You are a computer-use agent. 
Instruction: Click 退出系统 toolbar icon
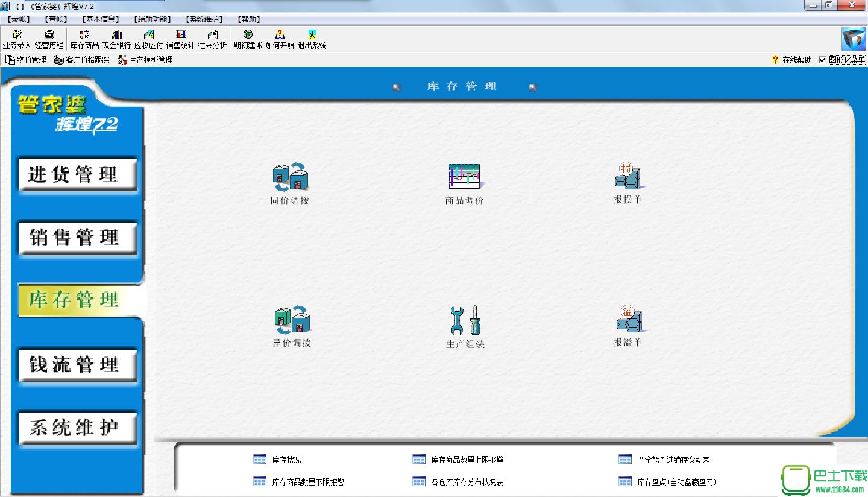click(312, 39)
